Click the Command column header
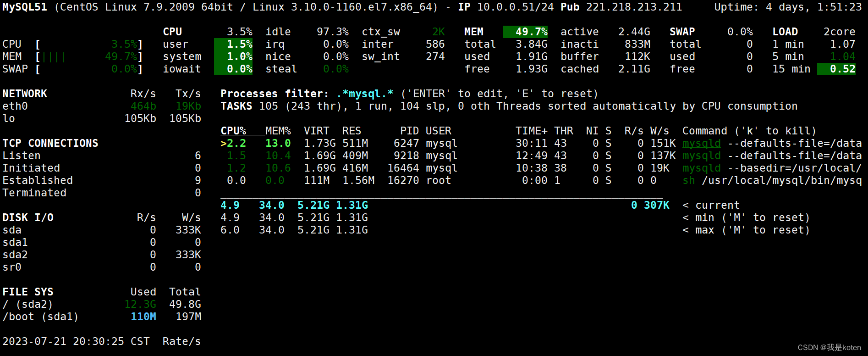The width and height of the screenshot is (868, 356). coord(750,131)
